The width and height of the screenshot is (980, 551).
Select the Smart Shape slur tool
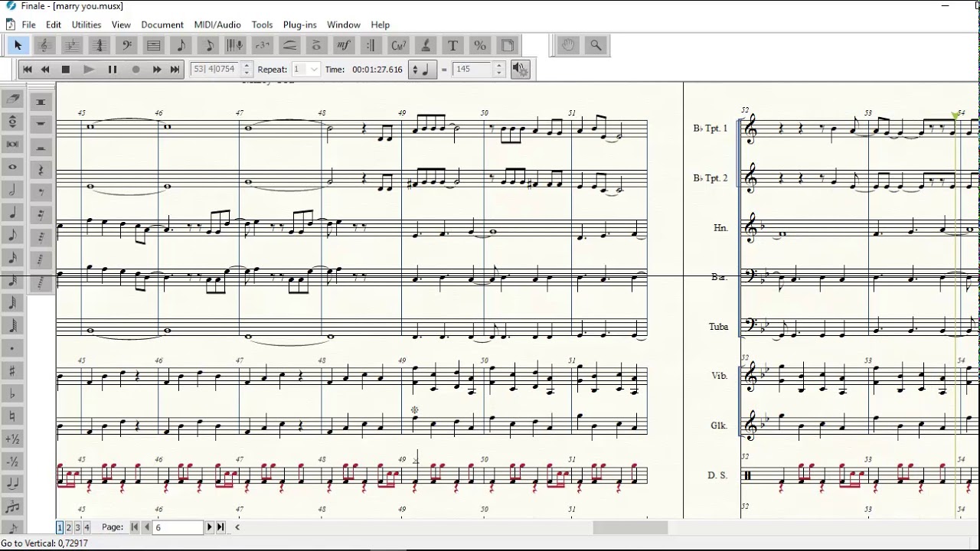[x=289, y=45]
